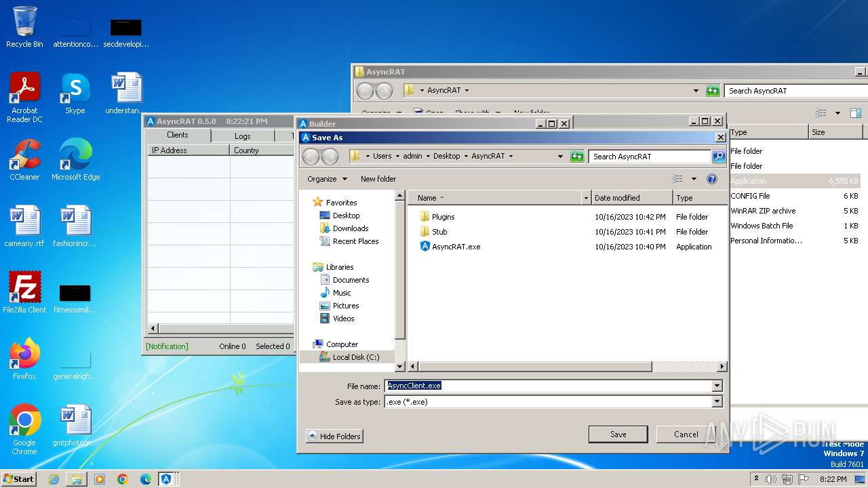Change view icon in Save As toolbar
The height and width of the screenshot is (488, 868).
677,179
